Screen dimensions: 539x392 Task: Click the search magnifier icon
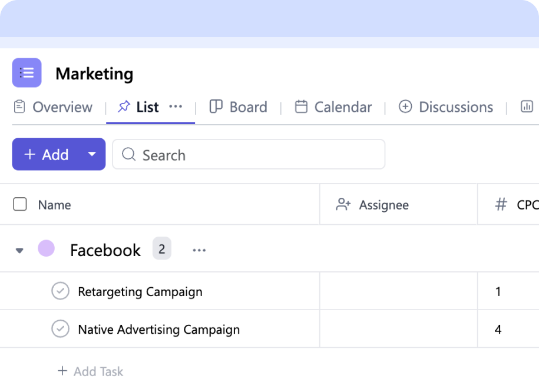tap(128, 154)
